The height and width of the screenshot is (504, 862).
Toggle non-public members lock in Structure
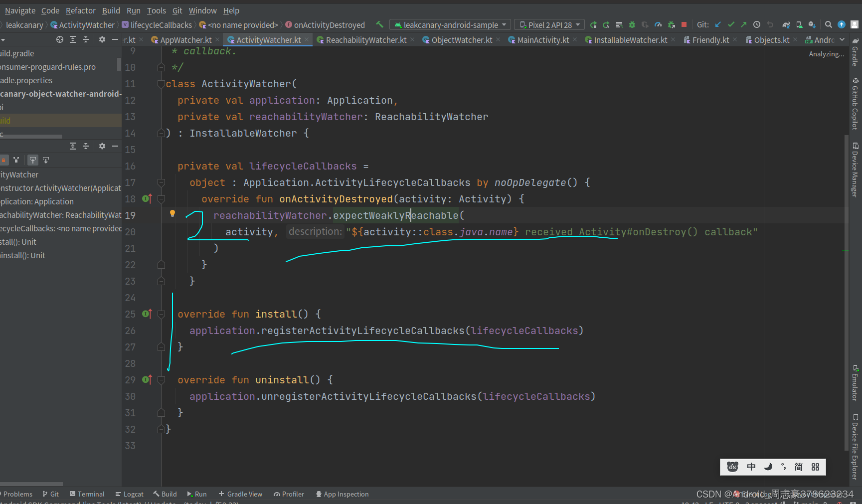[x=3, y=160]
